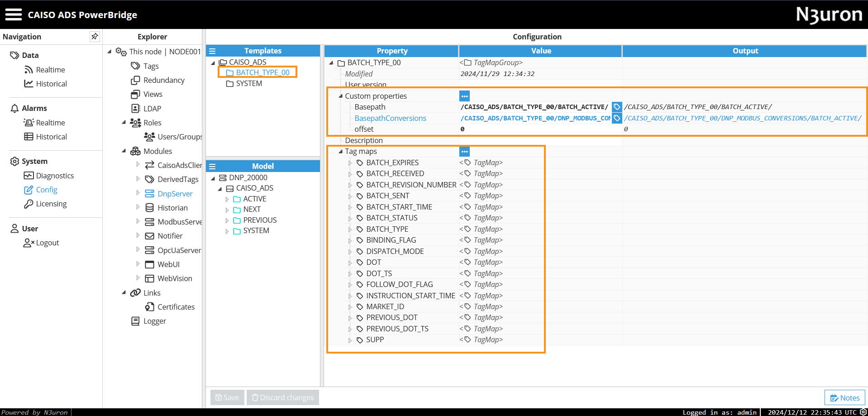The width and height of the screenshot is (868, 416).
Task: Click the Historical data chart icon
Action: 29,84
